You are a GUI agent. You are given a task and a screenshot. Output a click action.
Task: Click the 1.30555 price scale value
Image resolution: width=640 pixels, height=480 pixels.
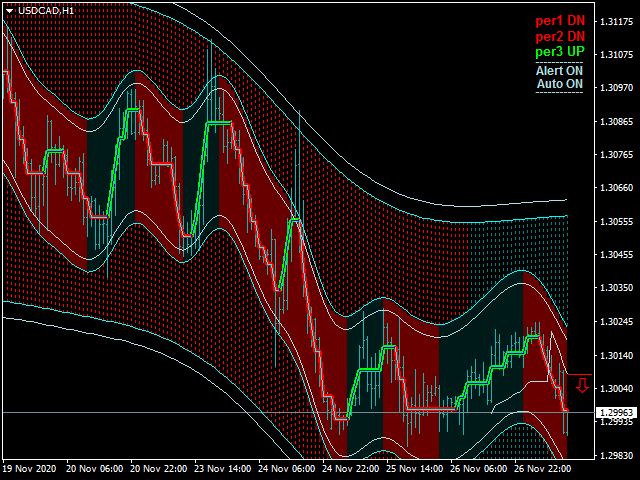[x=616, y=222]
